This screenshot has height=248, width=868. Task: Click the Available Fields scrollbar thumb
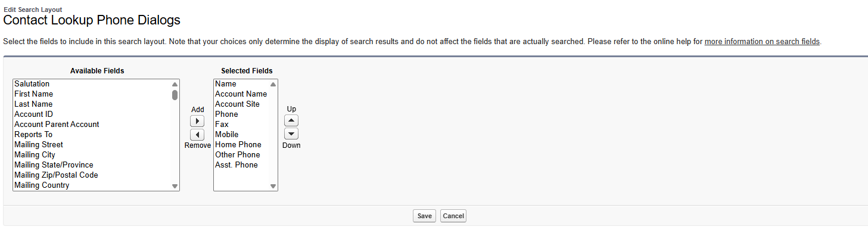(x=175, y=95)
